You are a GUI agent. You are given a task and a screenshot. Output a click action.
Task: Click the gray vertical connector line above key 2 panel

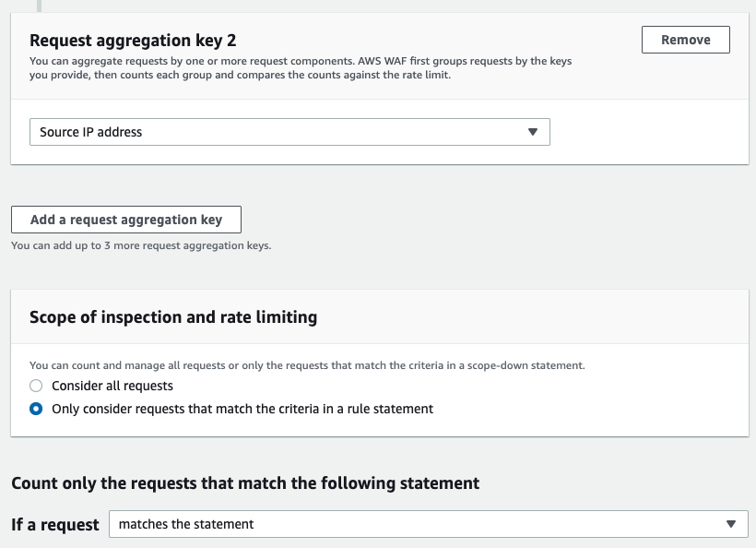click(x=39, y=6)
